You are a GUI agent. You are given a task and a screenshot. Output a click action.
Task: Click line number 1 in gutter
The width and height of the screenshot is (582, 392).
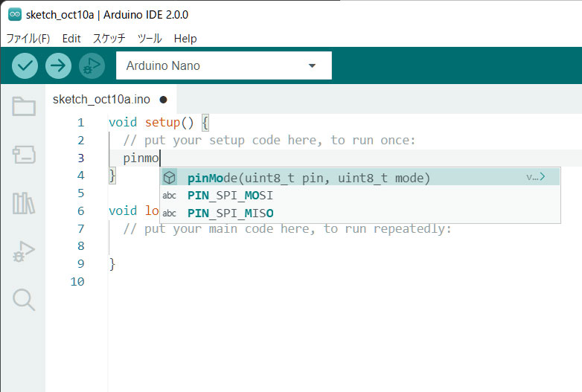coord(81,123)
